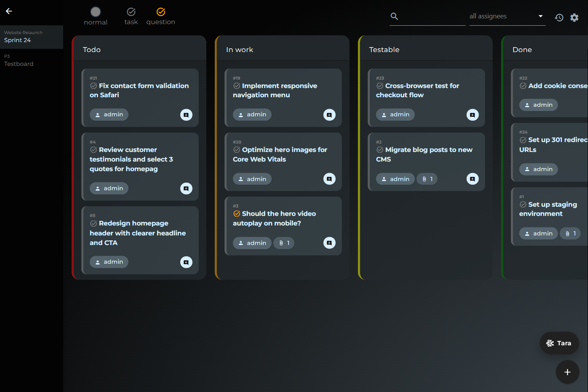
Task: Open Review customer testimonials card title
Action: 131,159
